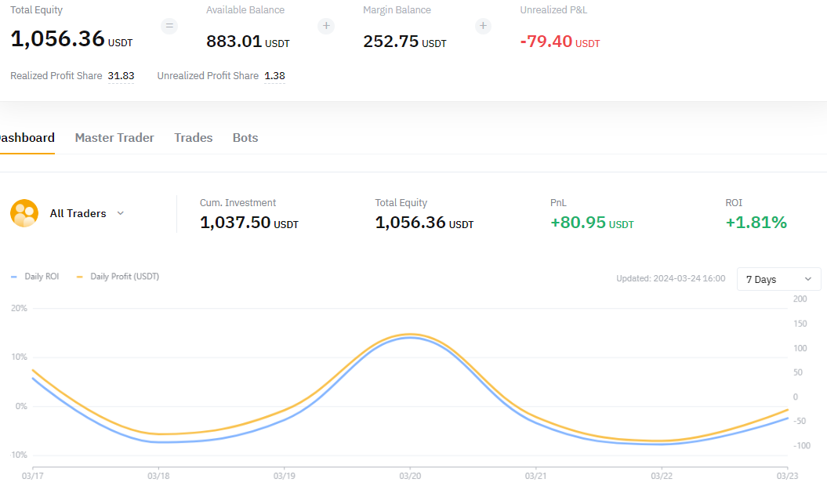Image resolution: width=827 pixels, height=504 pixels.
Task: Click the All Traders orange avatar icon
Action: 24,213
